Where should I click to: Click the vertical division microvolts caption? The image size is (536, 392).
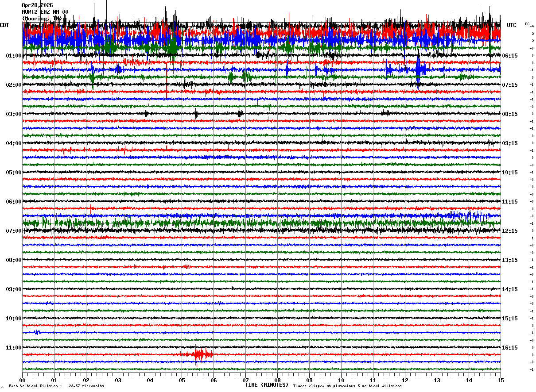click(x=56, y=386)
